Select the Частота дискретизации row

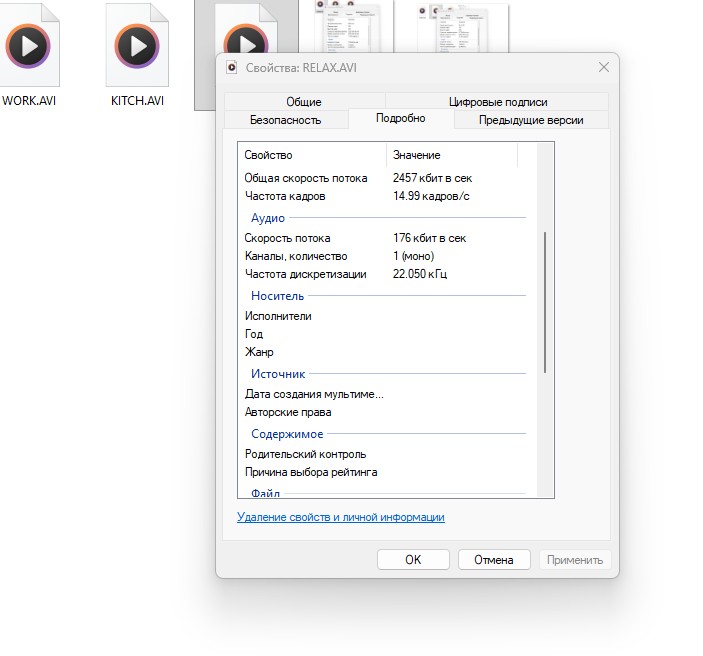(x=387, y=274)
